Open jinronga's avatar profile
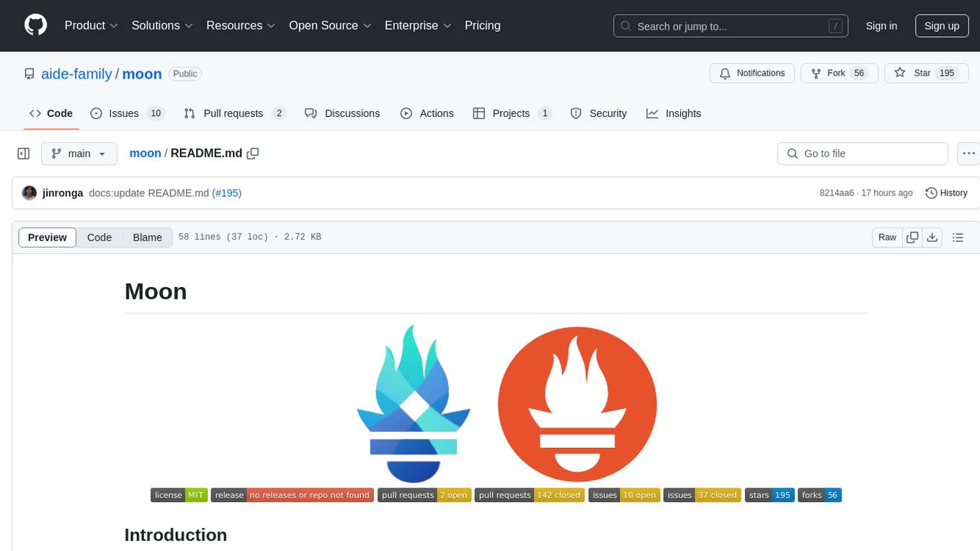The width and height of the screenshot is (980, 551). [x=30, y=193]
